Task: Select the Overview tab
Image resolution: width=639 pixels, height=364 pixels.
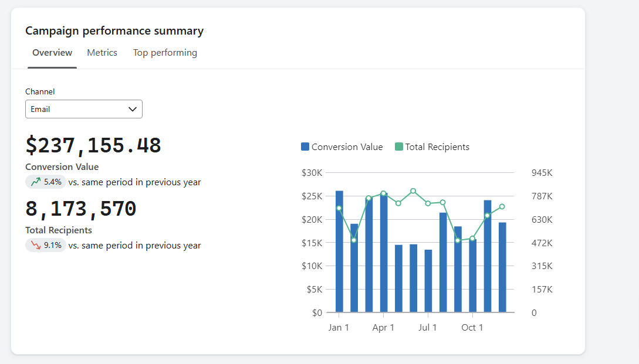Action: (52, 52)
